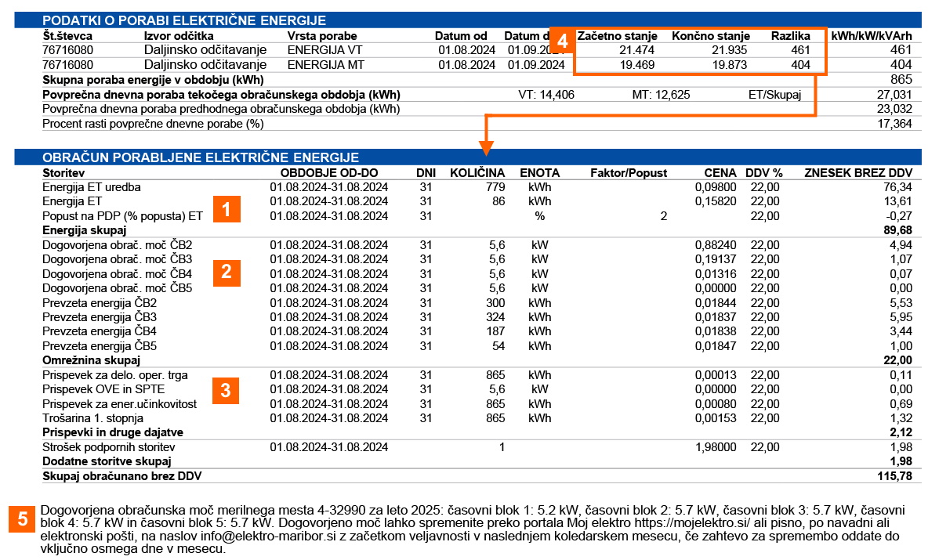
Task: Click the price 0,09800
Action: coord(715,187)
